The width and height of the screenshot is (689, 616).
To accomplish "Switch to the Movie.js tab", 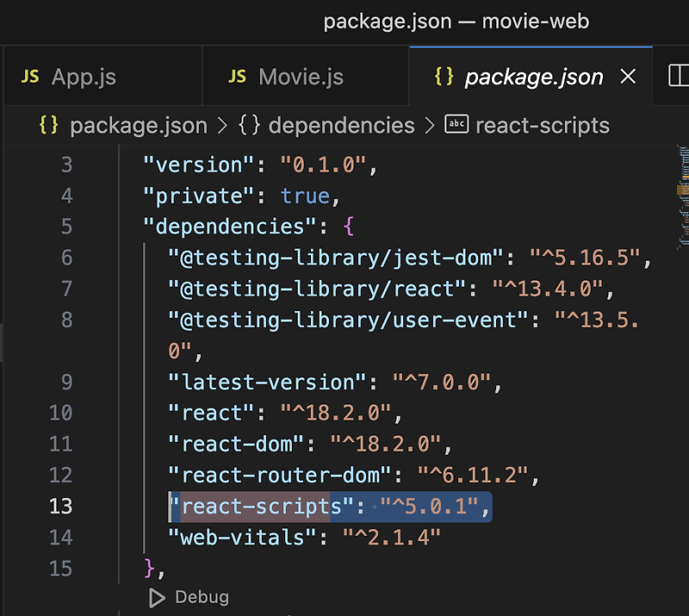I will pos(306,77).
